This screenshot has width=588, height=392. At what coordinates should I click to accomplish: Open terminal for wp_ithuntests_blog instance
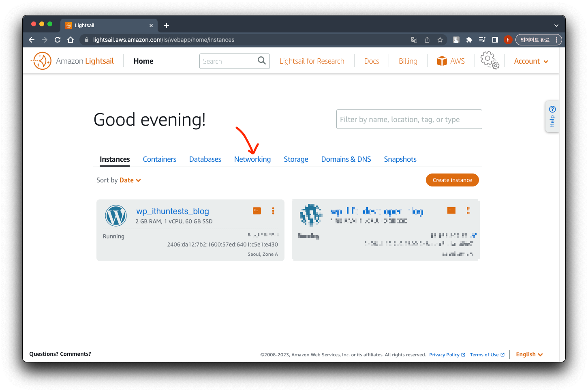(x=257, y=211)
